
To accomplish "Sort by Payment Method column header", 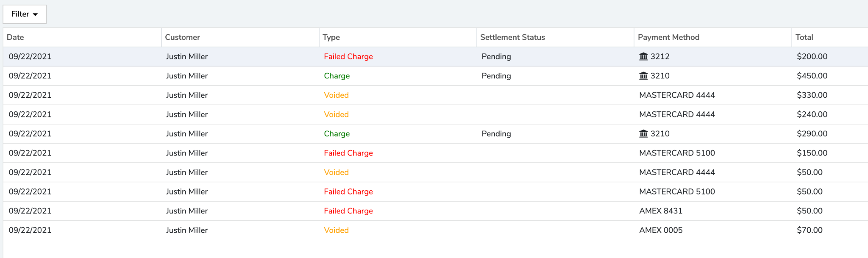I will coord(668,37).
